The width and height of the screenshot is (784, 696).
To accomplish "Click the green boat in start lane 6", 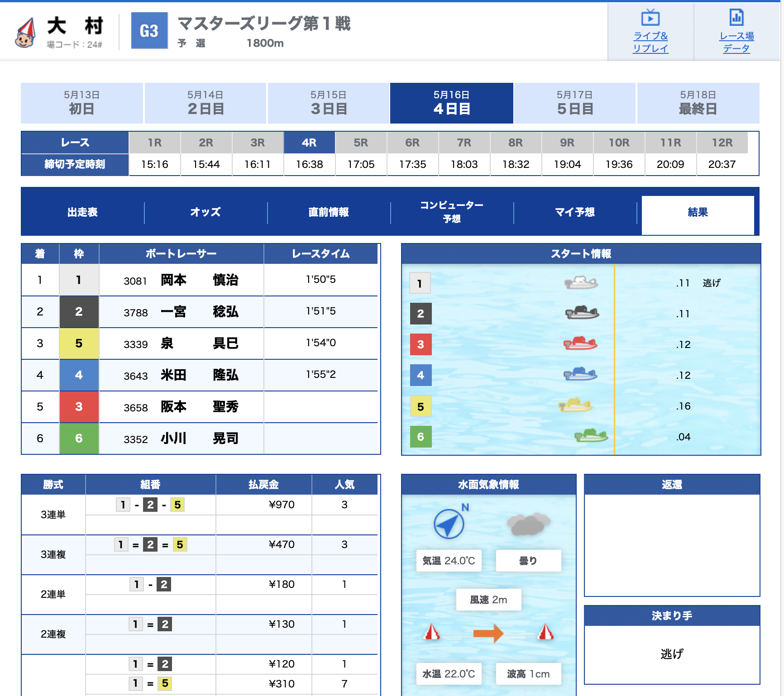I will tap(591, 436).
